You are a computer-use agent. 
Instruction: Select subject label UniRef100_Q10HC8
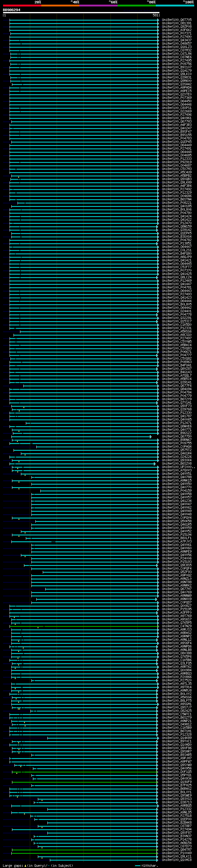coord(176,860)
